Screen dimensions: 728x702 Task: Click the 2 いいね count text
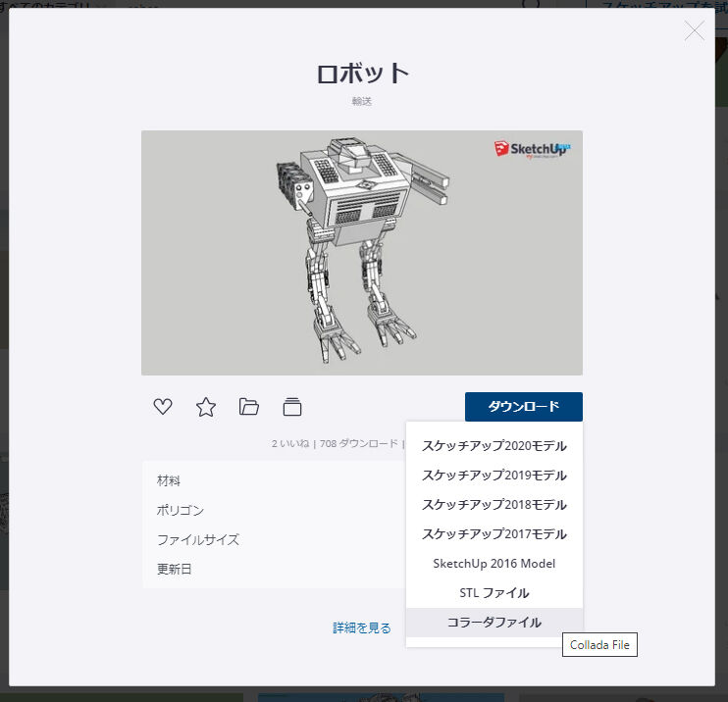tap(290, 443)
